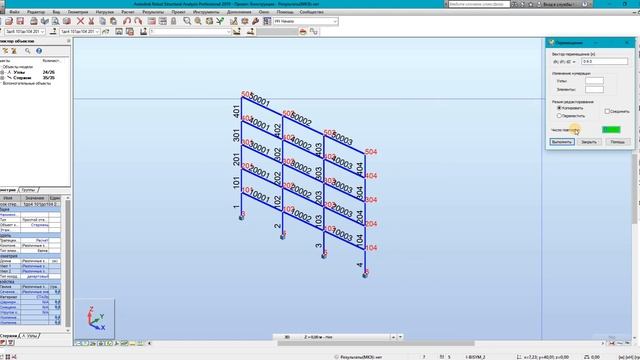Click the Zoom all (yellow magnifier) icon

coord(198,21)
